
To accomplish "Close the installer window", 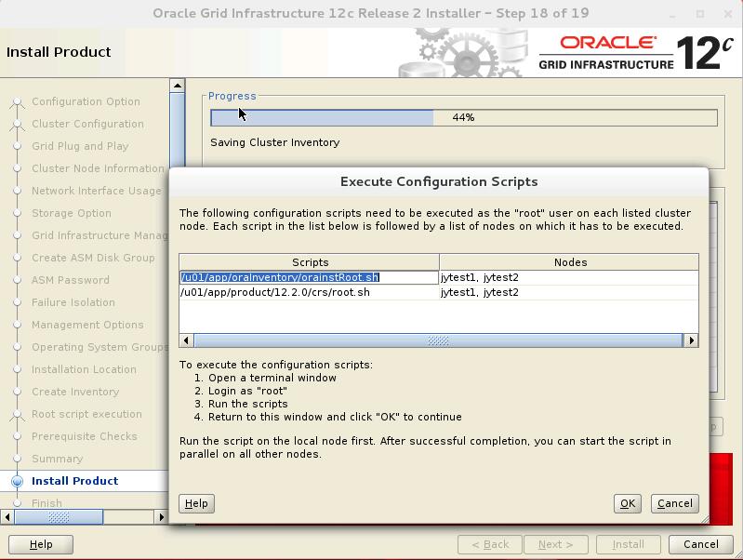I will click(728, 14).
